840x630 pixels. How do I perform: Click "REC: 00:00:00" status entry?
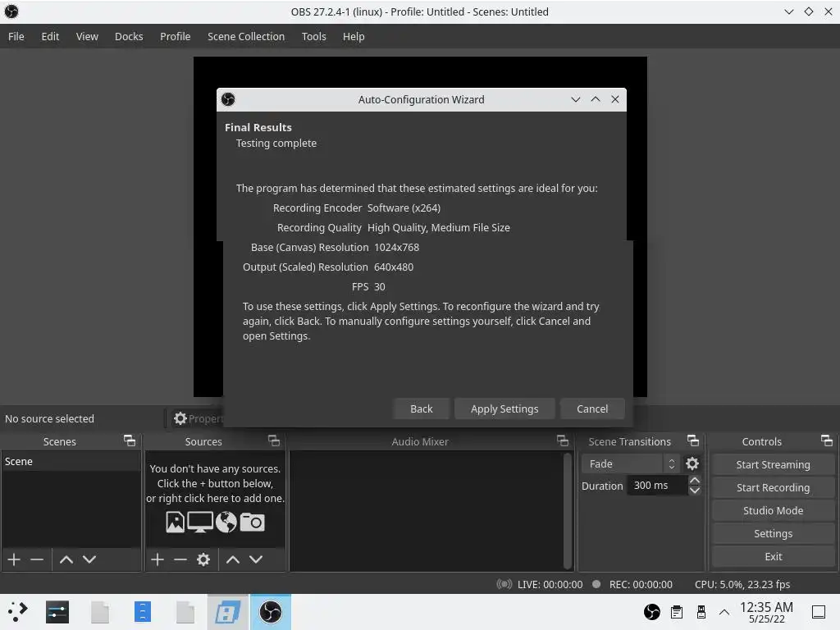[641, 584]
